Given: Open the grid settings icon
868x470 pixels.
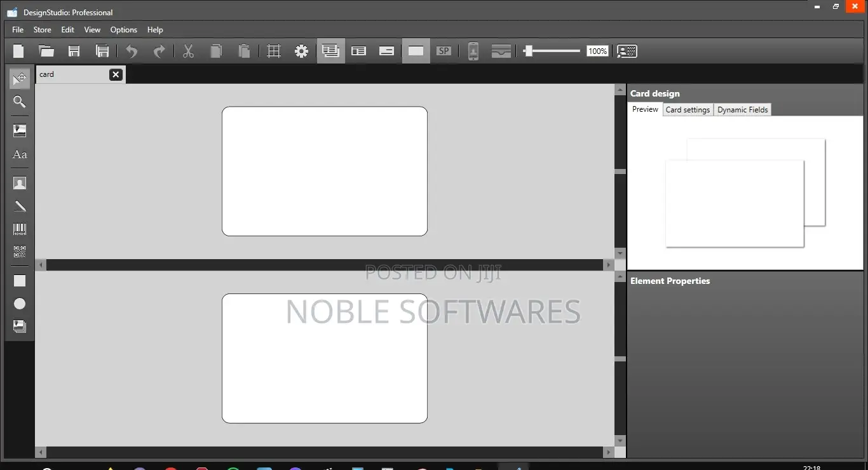Looking at the screenshot, I should [x=273, y=51].
